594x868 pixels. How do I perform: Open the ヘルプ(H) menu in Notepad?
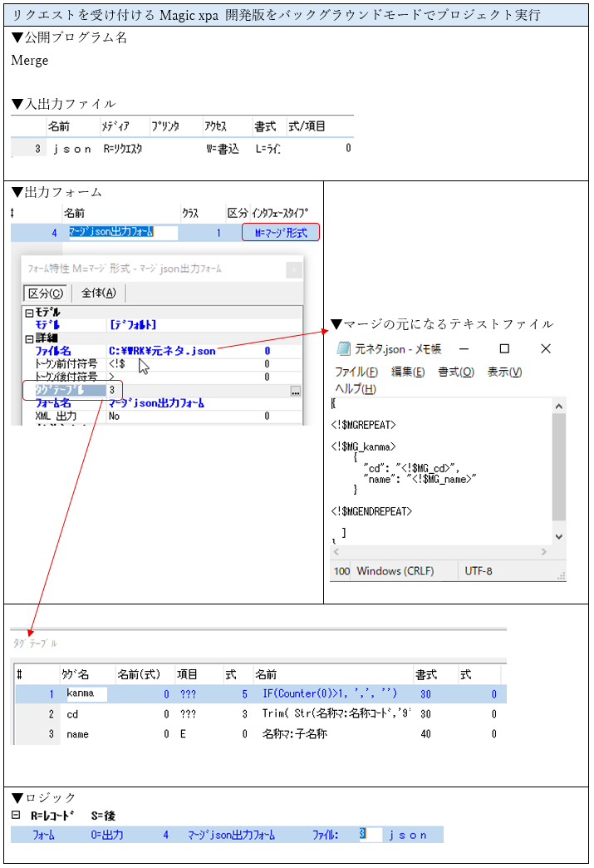point(355,388)
